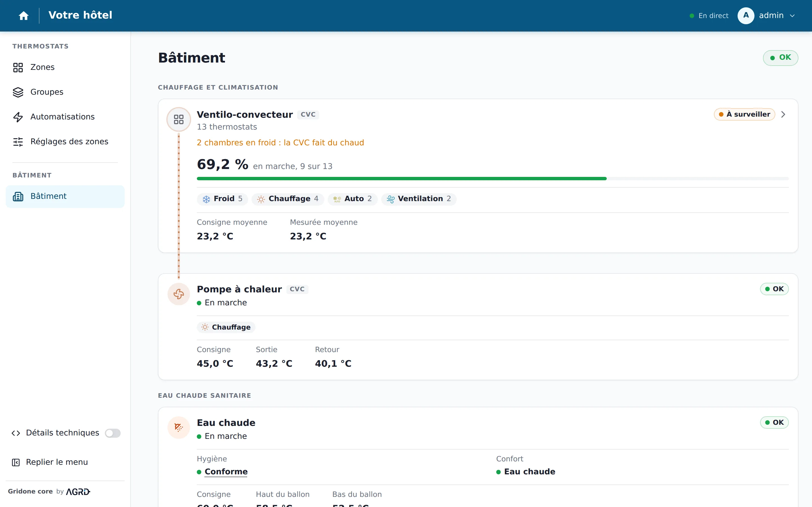Screen dimensions: 812x507
Task: Click the Groupes layers icon
Action: (x=18, y=92)
